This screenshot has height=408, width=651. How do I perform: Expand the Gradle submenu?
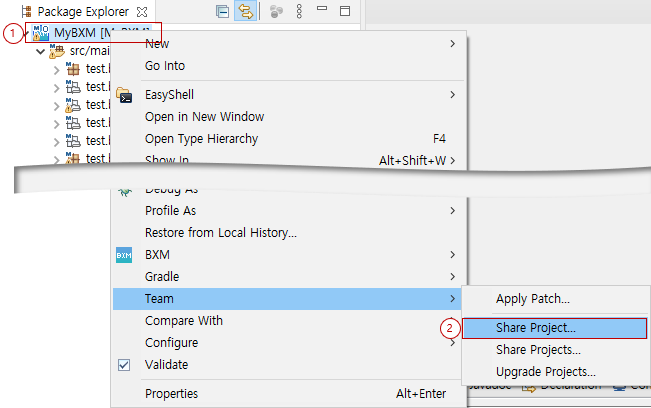click(x=452, y=277)
